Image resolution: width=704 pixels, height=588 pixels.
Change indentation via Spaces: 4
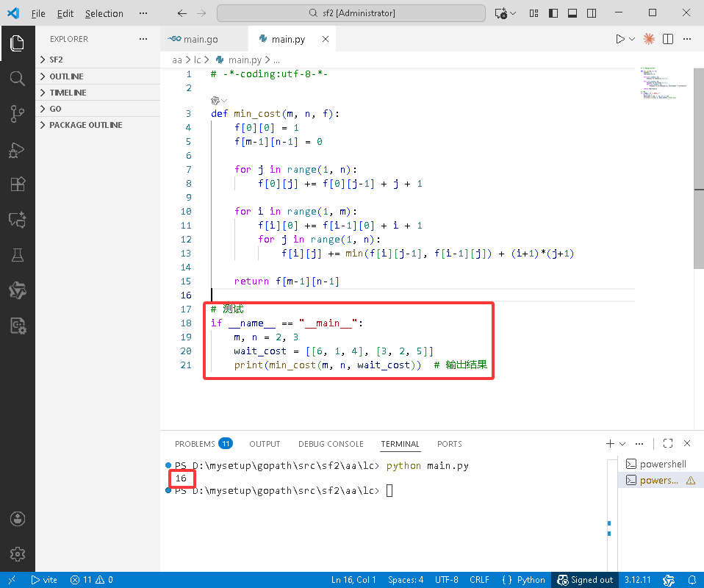406,580
